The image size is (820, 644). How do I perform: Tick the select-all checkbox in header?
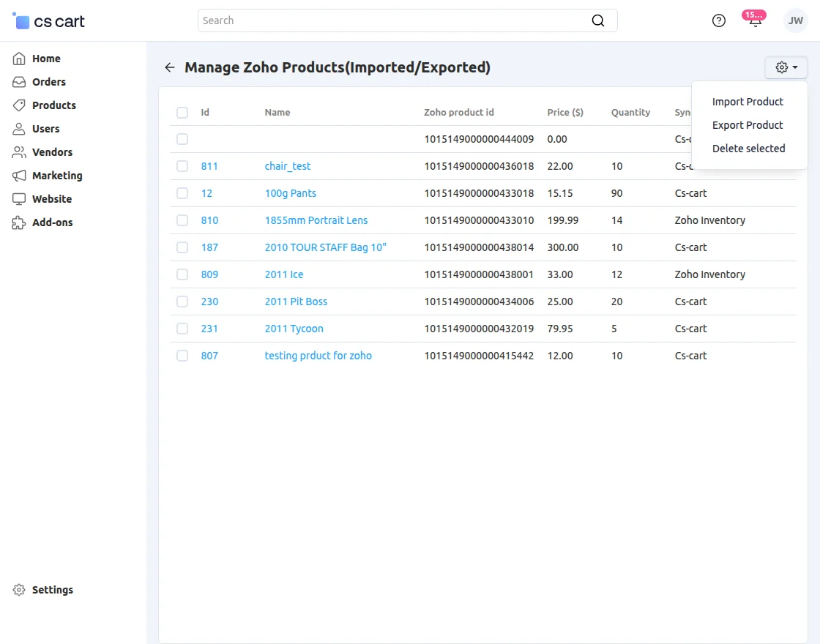(x=182, y=113)
